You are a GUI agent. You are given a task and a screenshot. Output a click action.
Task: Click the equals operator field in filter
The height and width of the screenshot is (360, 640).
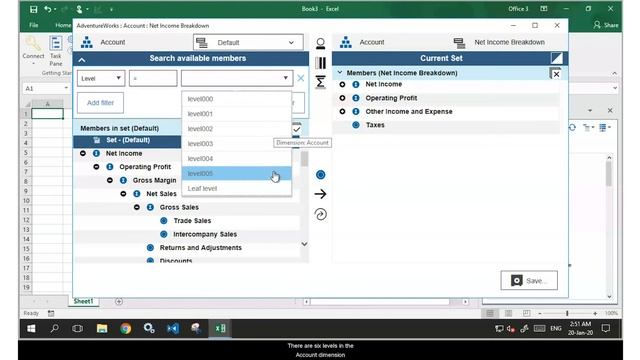pos(153,78)
